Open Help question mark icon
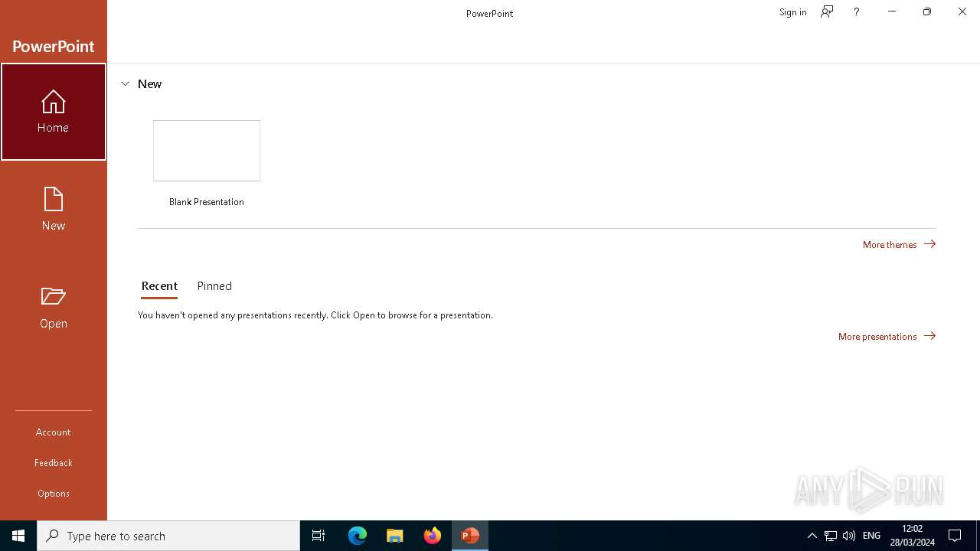Screen dimensions: 980x551 pyautogui.click(x=857, y=12)
